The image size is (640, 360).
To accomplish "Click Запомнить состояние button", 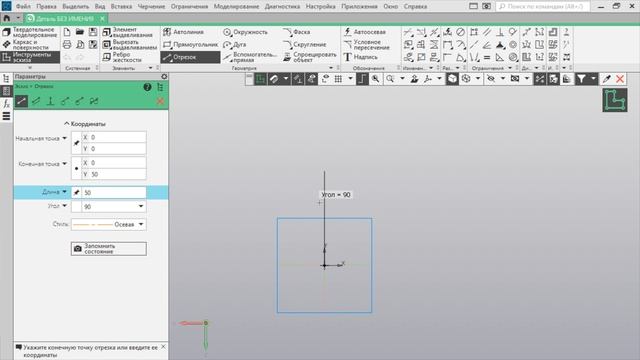I will pos(109,249).
